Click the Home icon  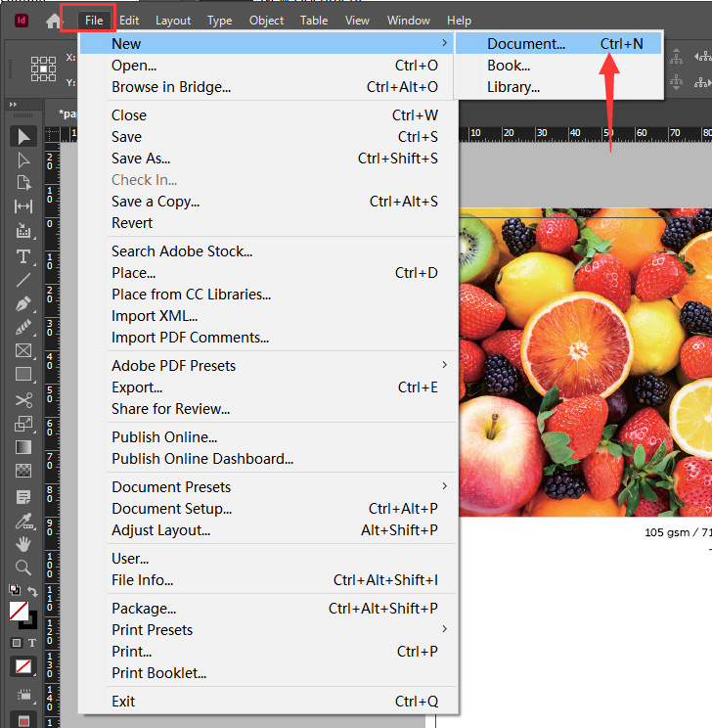pos(54,21)
